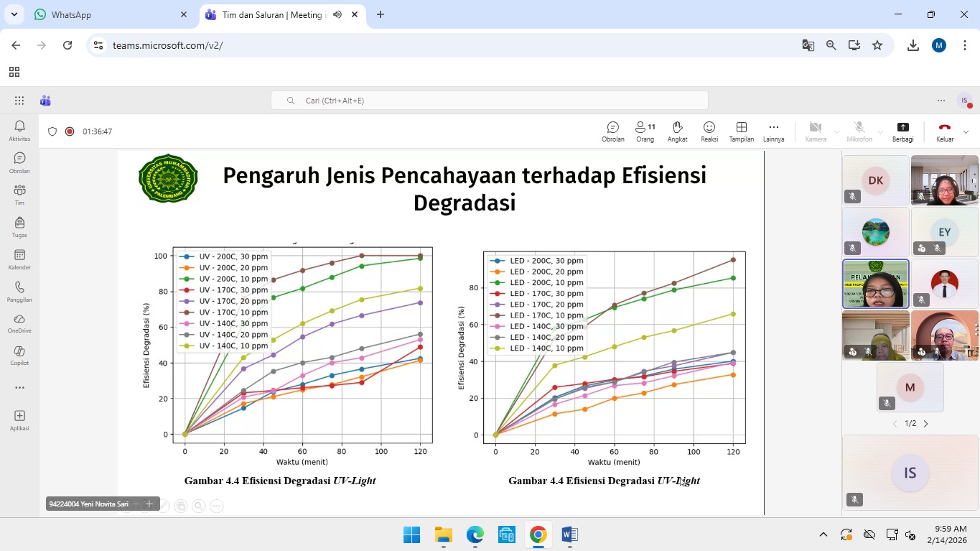The width and height of the screenshot is (980, 551).
Task: Open OneDrive from the Teams sidebar
Action: pos(19,323)
